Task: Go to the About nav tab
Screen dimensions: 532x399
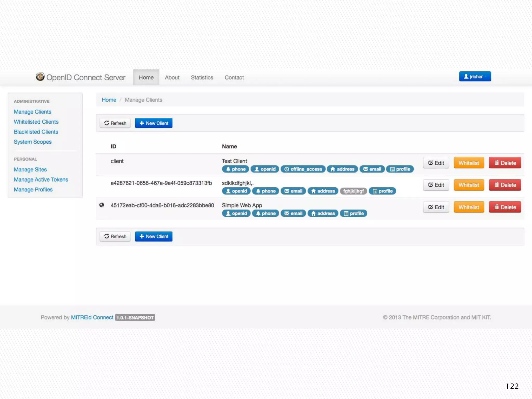Action: point(172,77)
